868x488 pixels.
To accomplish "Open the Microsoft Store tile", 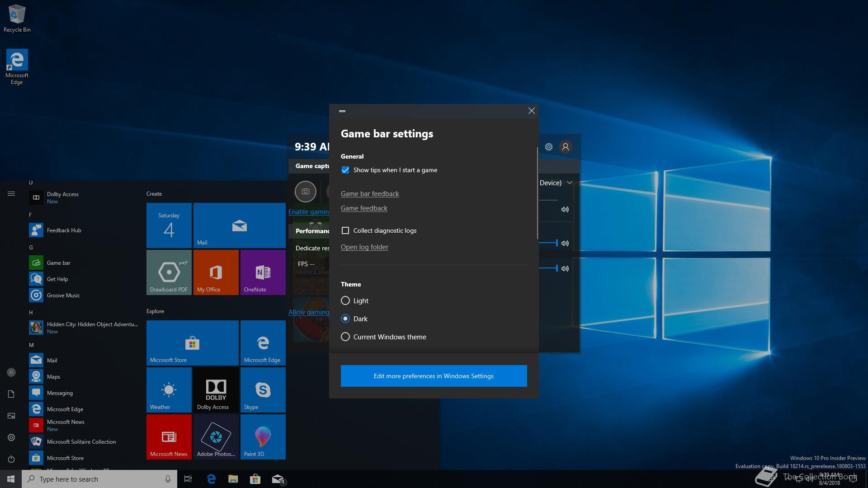I will tap(192, 343).
